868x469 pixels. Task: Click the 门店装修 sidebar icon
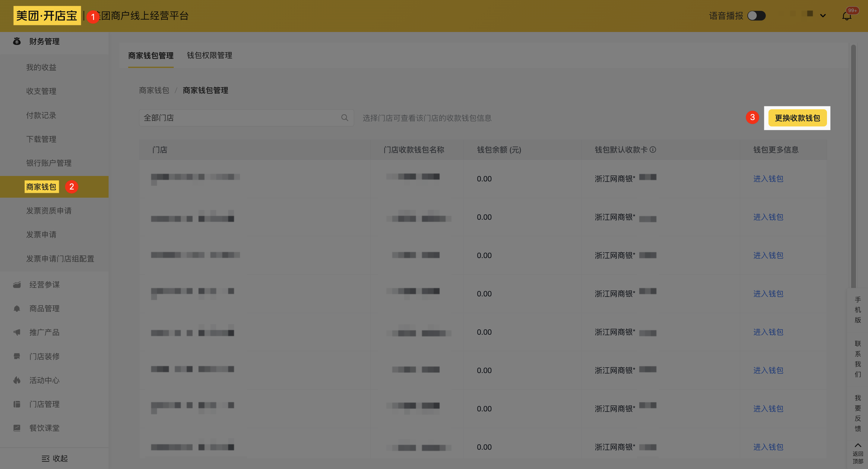click(17, 356)
